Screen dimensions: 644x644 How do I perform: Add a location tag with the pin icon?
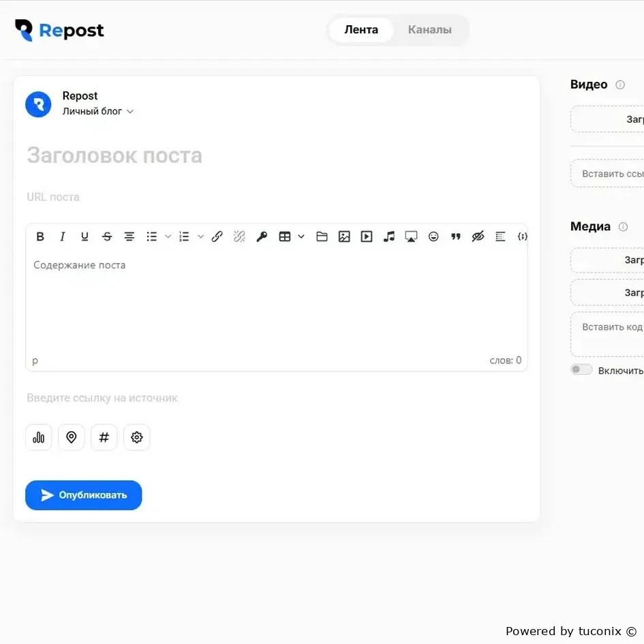tap(72, 438)
